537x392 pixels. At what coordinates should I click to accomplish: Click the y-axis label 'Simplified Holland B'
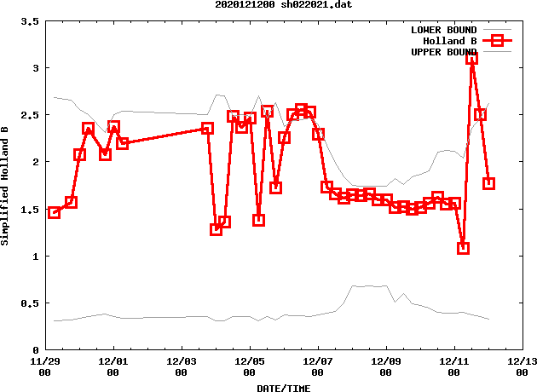4,186
